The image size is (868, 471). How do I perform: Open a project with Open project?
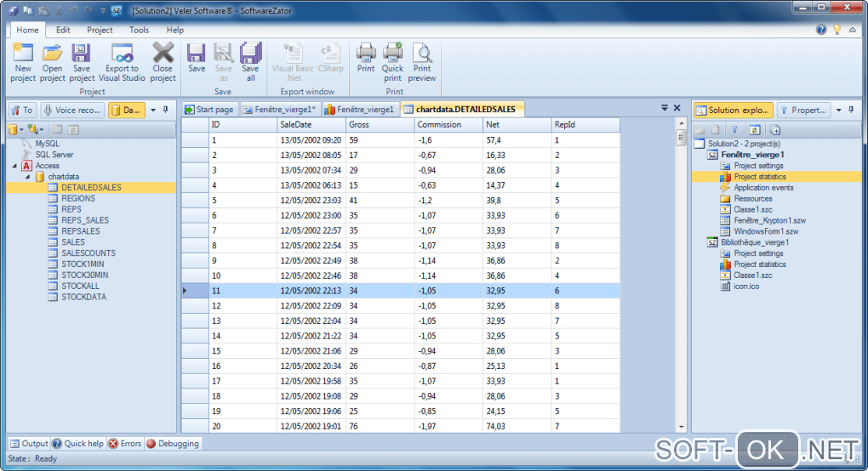[x=53, y=62]
